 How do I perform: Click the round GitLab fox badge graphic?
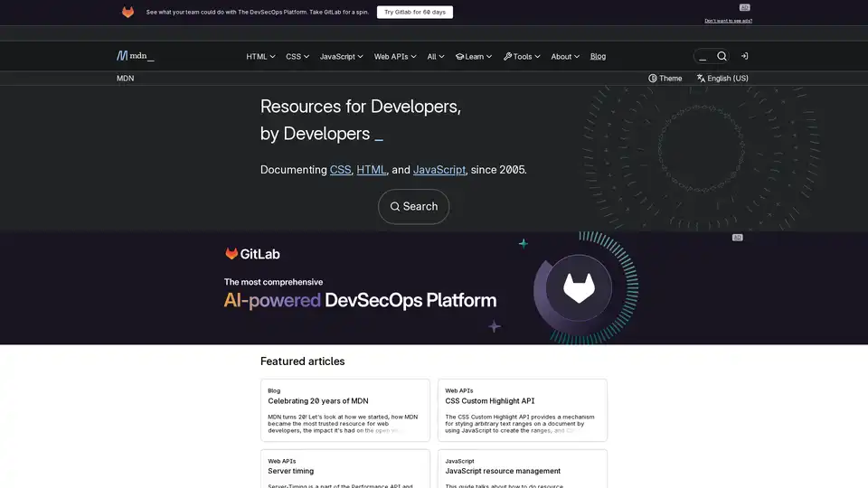pos(579,287)
